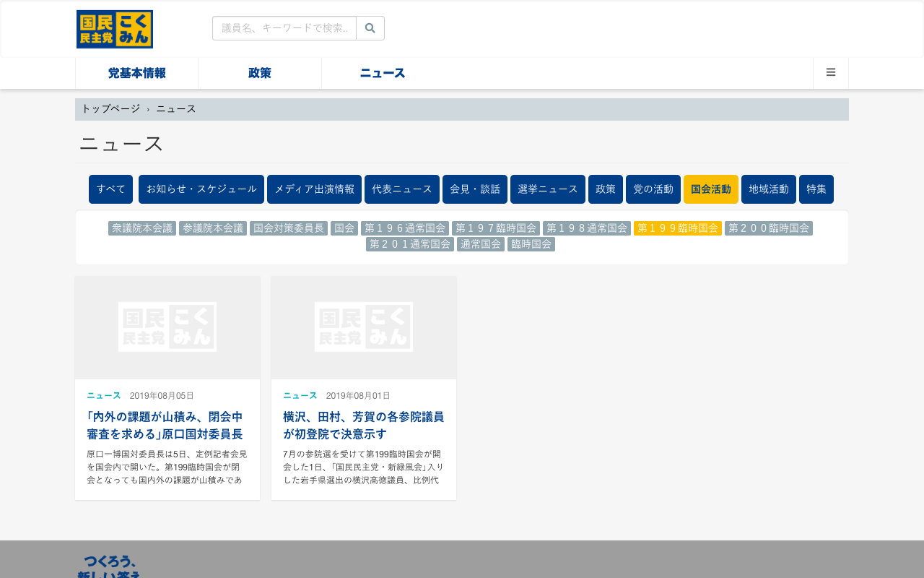Open the ニュース navigation menu
Image resolution: width=924 pixels, height=578 pixels.
click(383, 73)
